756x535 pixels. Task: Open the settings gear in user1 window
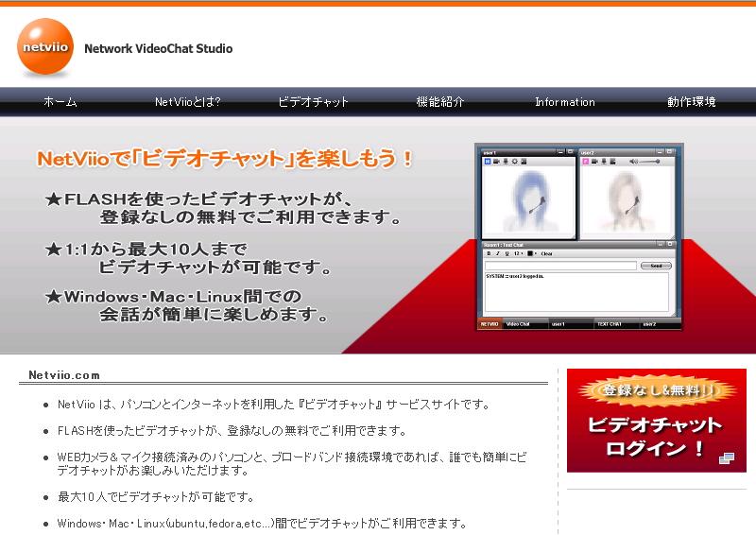click(x=514, y=162)
